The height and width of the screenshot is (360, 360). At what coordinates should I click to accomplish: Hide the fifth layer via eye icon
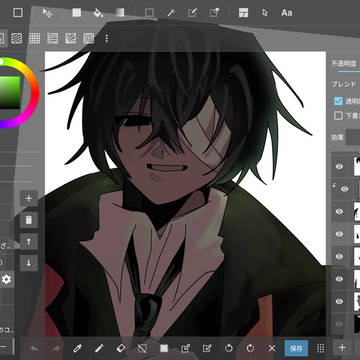coord(339,256)
